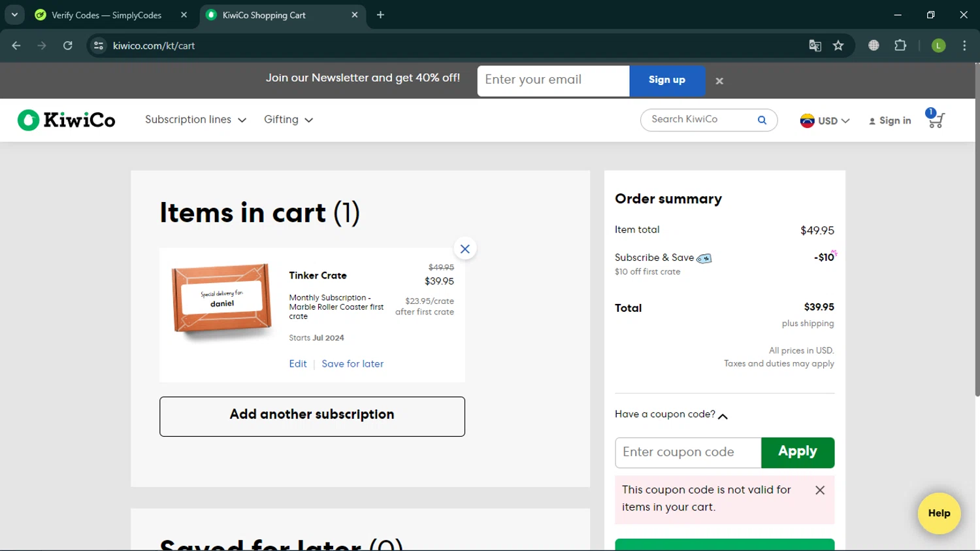Open the tab search dropdown
980x551 pixels.
pyautogui.click(x=14, y=15)
